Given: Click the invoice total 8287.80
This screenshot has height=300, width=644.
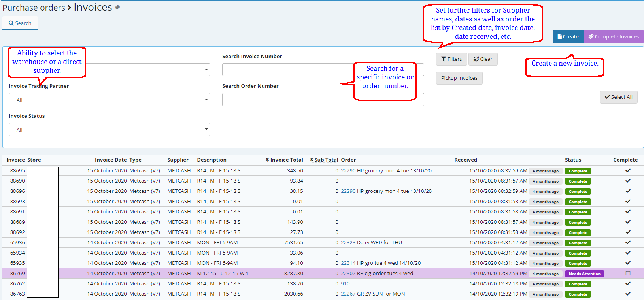Looking at the screenshot, I should point(294,273).
